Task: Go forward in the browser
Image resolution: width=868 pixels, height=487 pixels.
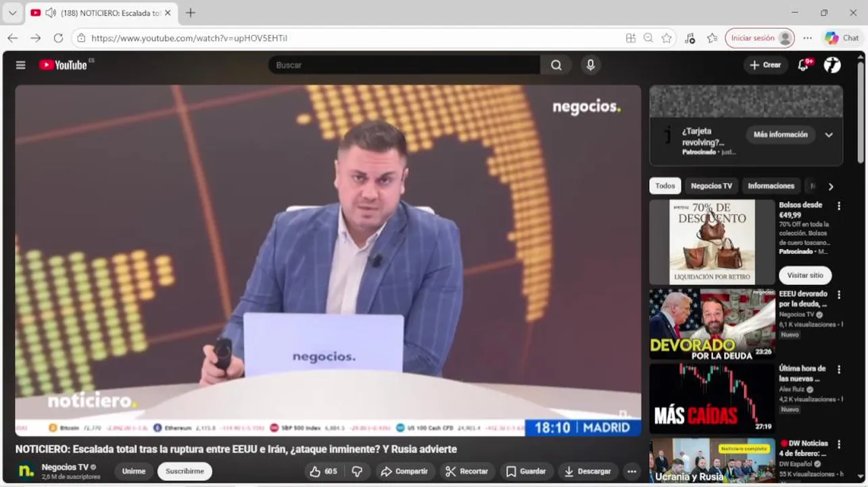Action: pyautogui.click(x=35, y=38)
